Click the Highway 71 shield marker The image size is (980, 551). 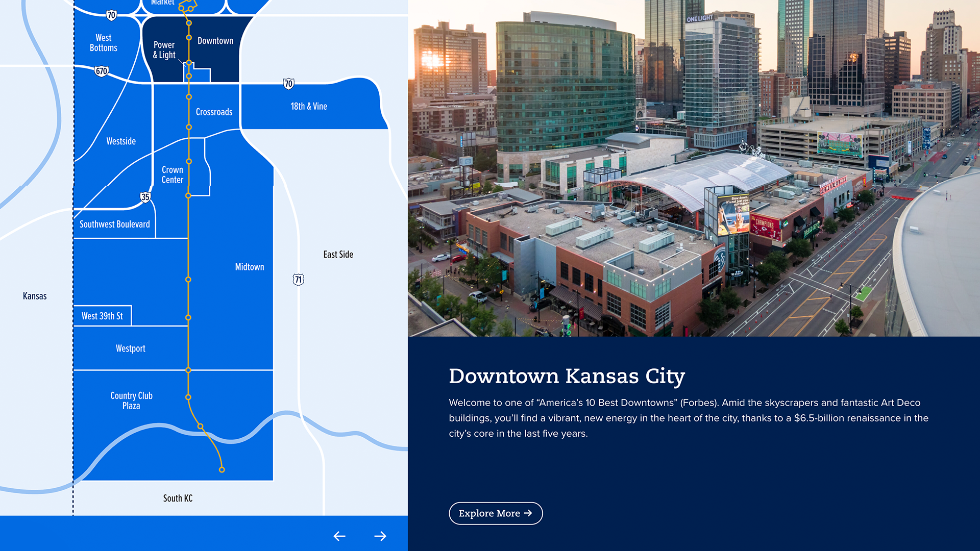299,280
